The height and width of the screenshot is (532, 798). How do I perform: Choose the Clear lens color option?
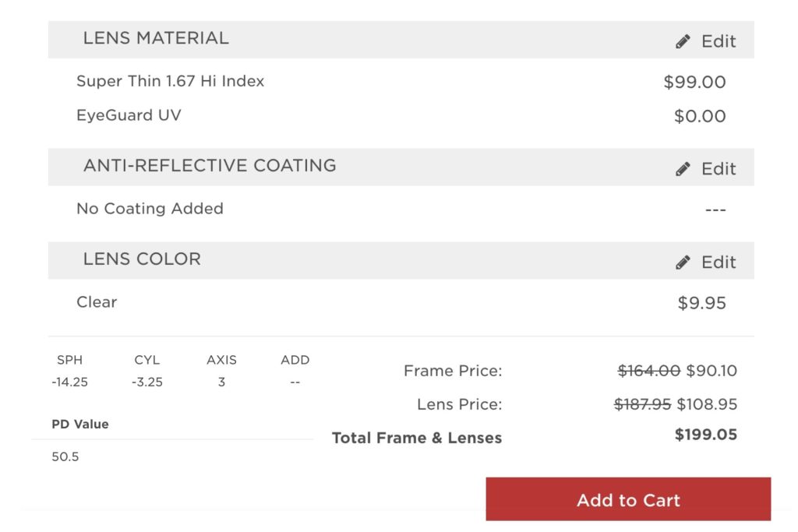click(x=96, y=302)
